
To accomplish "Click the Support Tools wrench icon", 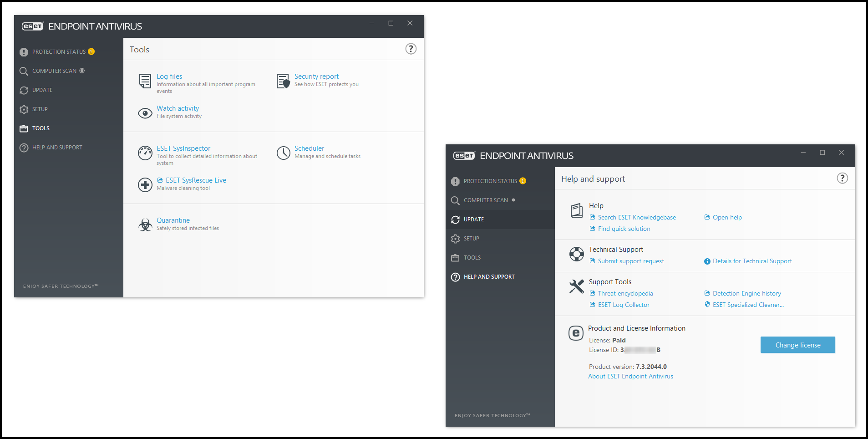I will tap(576, 286).
